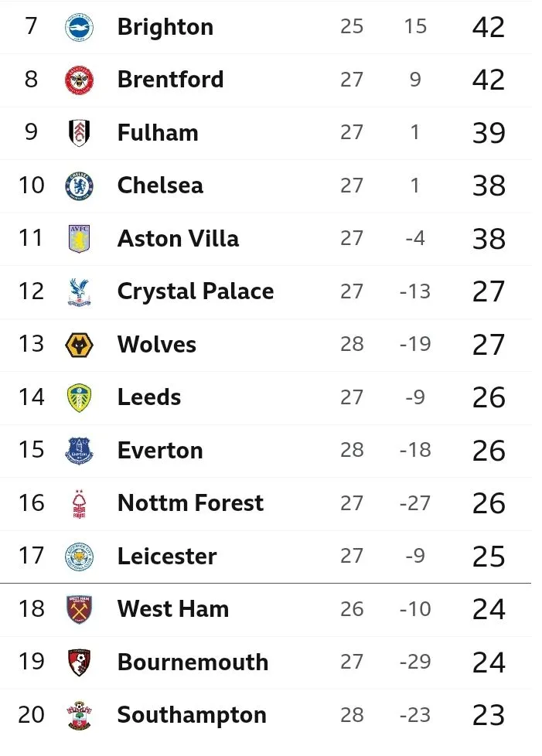Open the Crystal Palace team link
Viewport: 542px width, 756px height.
195,291
